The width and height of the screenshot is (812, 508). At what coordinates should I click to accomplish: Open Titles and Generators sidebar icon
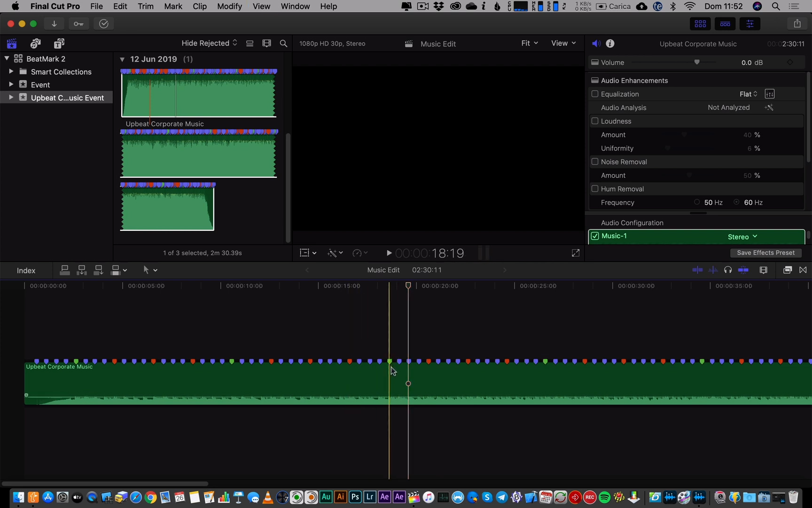tap(59, 44)
